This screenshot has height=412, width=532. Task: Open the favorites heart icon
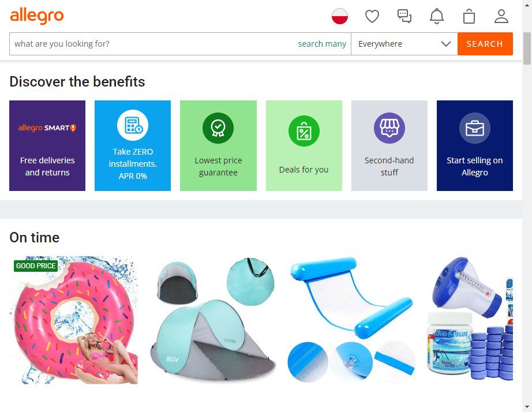point(372,16)
